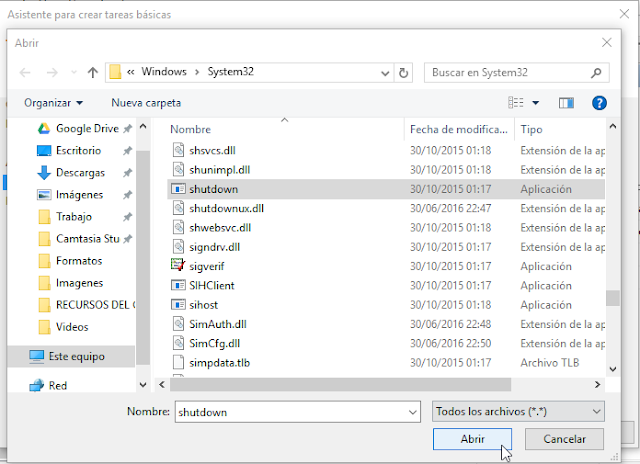Select SimCfg.dll file icon
This screenshot has height=464, width=640.
pos(178,343)
